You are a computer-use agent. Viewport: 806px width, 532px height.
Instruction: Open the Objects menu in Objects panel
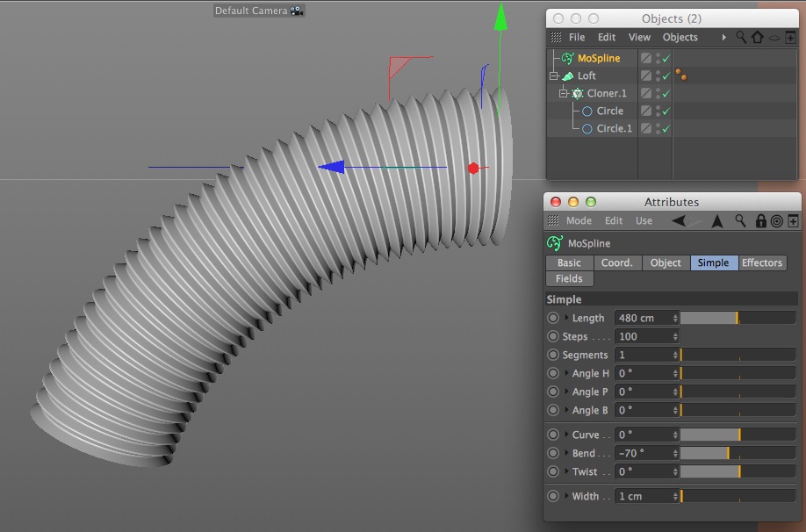(x=680, y=37)
